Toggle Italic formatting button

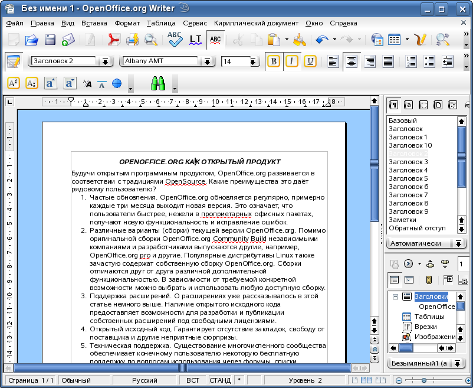292,61
